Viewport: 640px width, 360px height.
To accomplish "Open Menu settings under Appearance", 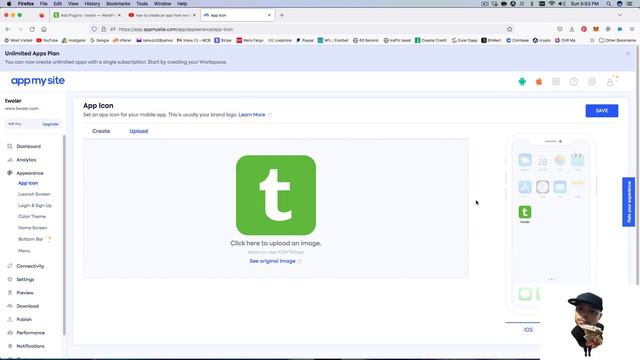I will click(x=24, y=251).
